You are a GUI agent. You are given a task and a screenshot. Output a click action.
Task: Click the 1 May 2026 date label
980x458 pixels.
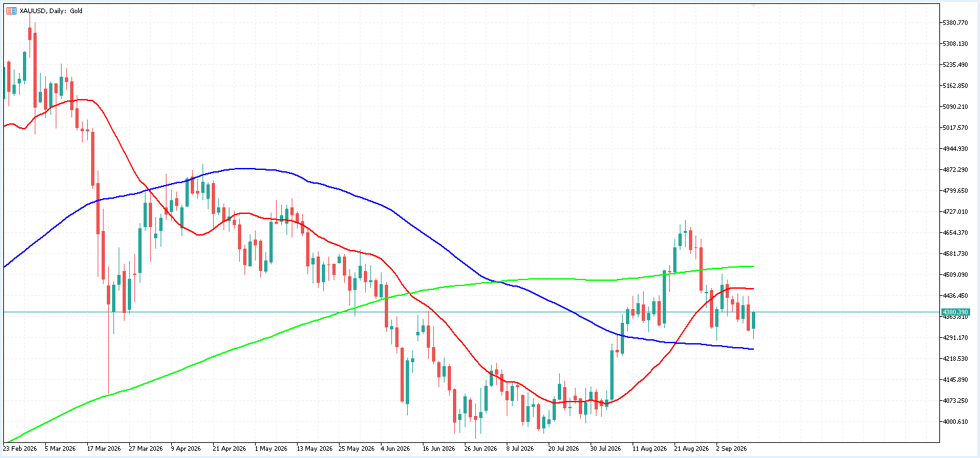pyautogui.click(x=271, y=449)
